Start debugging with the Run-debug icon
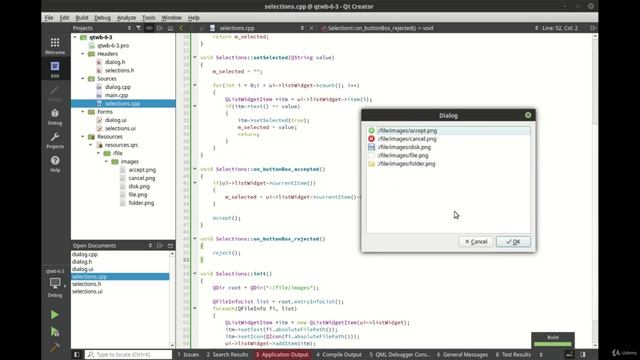The image size is (640, 360). 55,332
